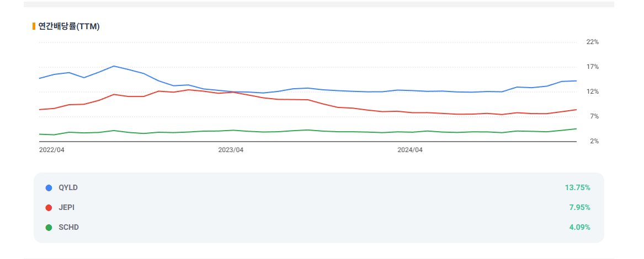
Task: Click SCHD's 4.09% yield value
Action: [579, 227]
